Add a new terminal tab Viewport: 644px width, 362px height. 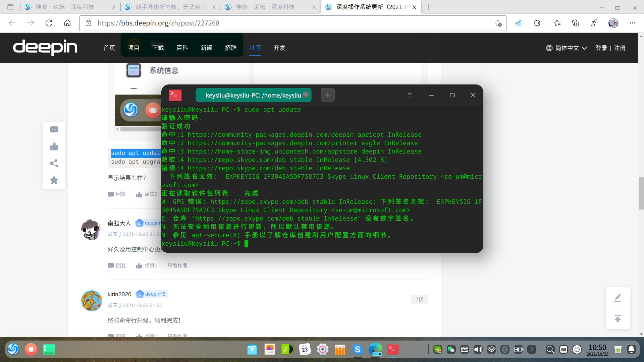[328, 95]
